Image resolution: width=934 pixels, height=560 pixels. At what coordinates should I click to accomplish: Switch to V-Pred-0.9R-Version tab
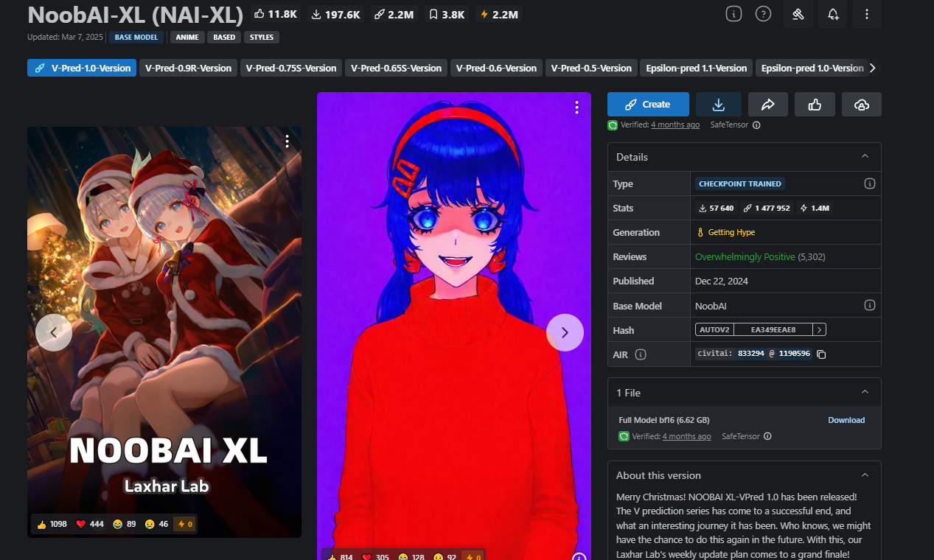click(188, 68)
